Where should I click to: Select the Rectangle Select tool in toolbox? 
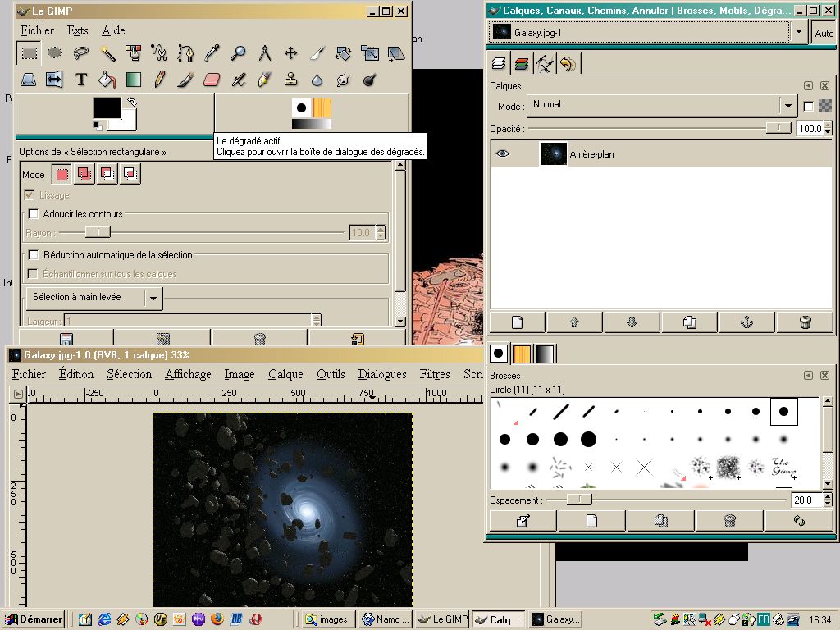29,53
